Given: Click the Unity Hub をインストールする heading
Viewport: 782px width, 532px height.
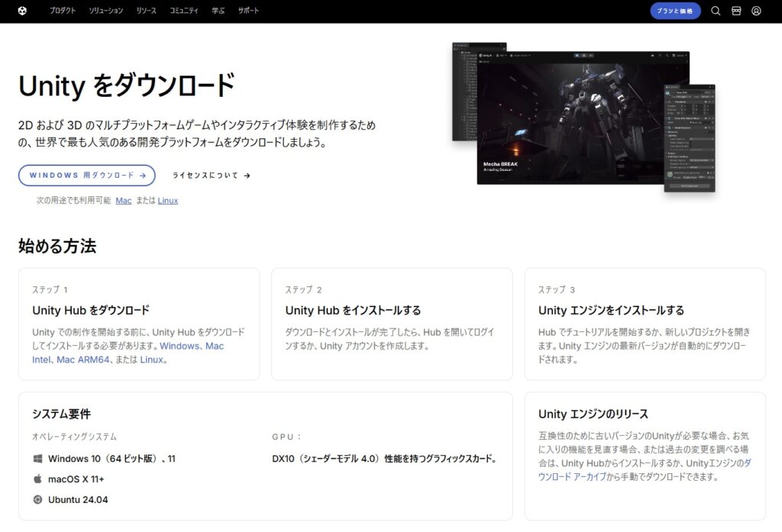Looking at the screenshot, I should (353, 311).
